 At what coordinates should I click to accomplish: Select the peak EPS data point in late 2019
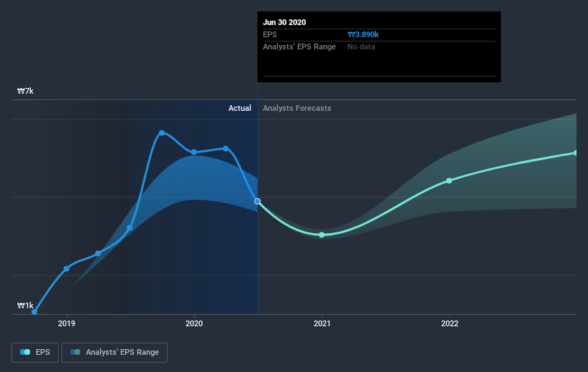(x=162, y=133)
